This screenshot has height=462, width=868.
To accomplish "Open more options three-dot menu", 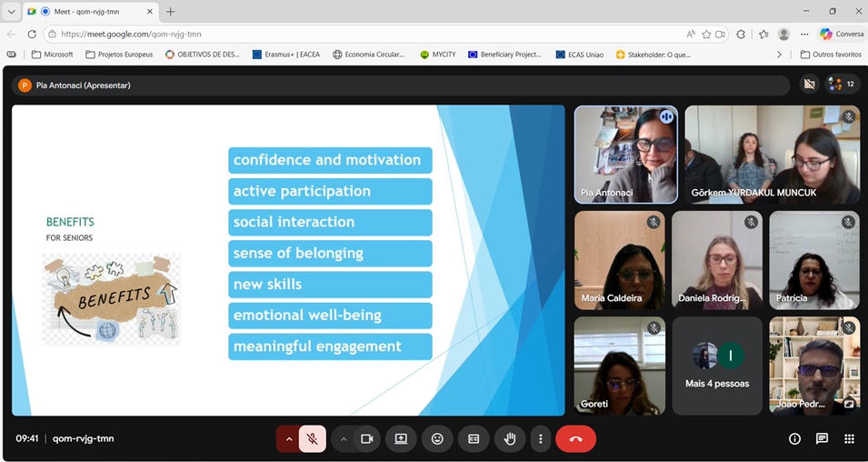I will coord(541,438).
